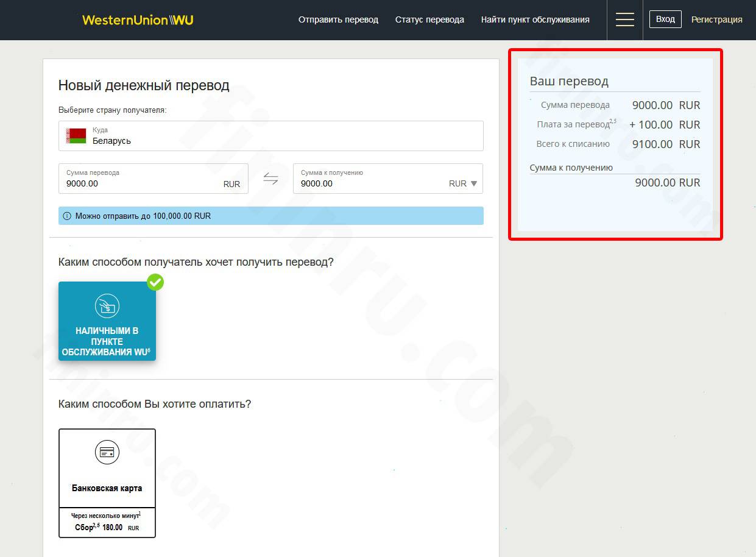
Task: Choose Банковская карта payment method
Action: pyautogui.click(x=107, y=482)
